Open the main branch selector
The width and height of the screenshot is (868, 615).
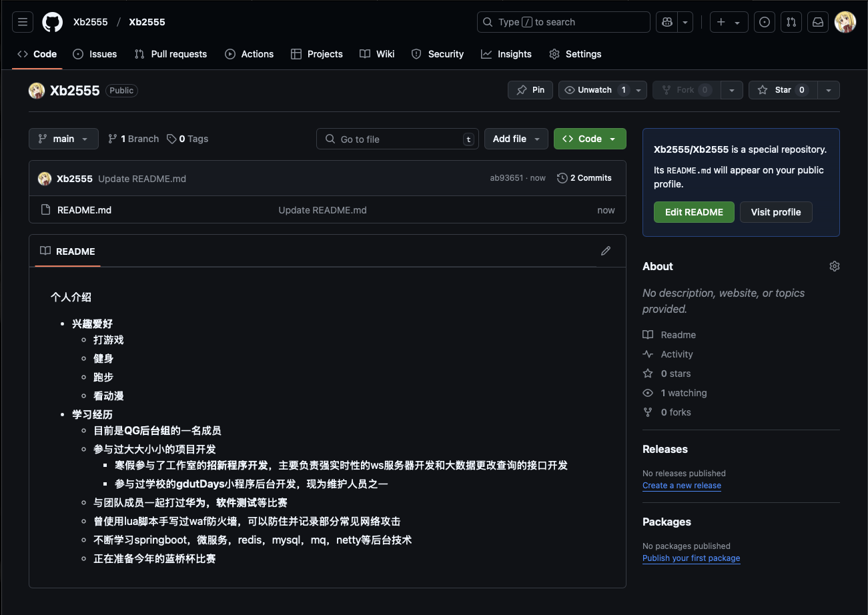pos(63,139)
